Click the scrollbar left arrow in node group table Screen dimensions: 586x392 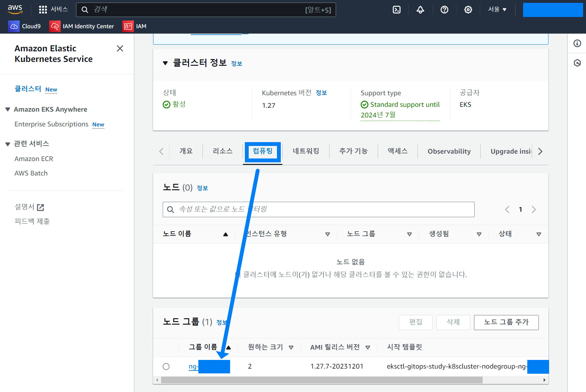[x=157, y=380]
